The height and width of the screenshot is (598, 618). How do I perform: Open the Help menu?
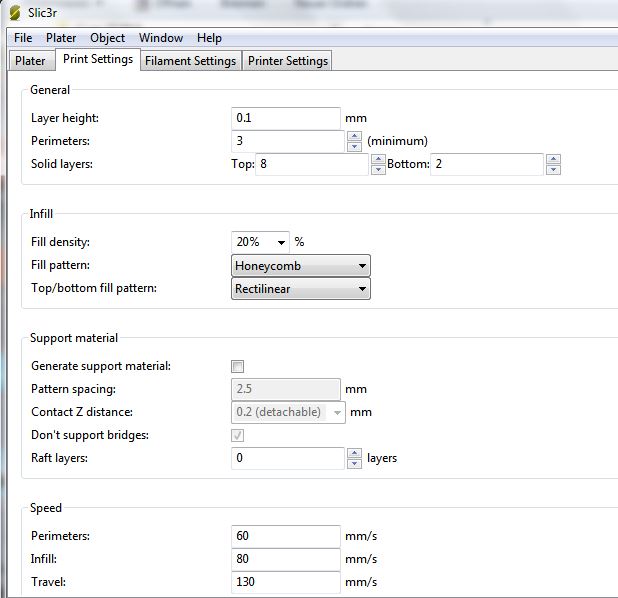tap(209, 38)
